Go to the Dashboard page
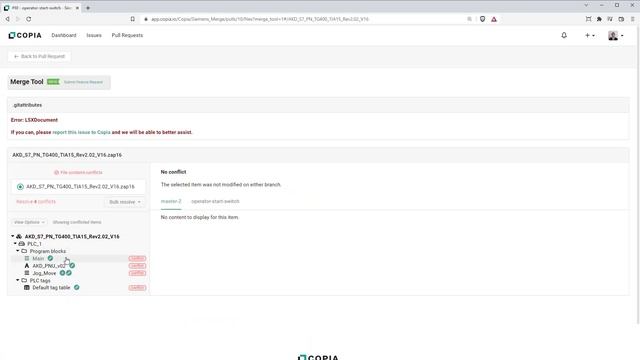The image size is (640, 360). pos(64,36)
